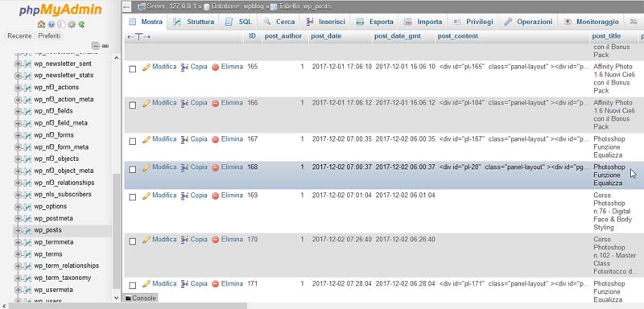The width and height of the screenshot is (644, 309).
Task: Open navigation panel settings gear icon
Action: (72, 25)
